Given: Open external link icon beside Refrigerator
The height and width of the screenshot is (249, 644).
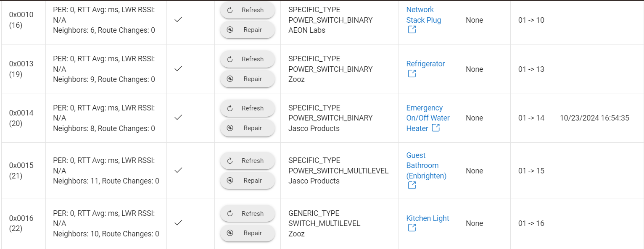Looking at the screenshot, I should coord(412,74).
